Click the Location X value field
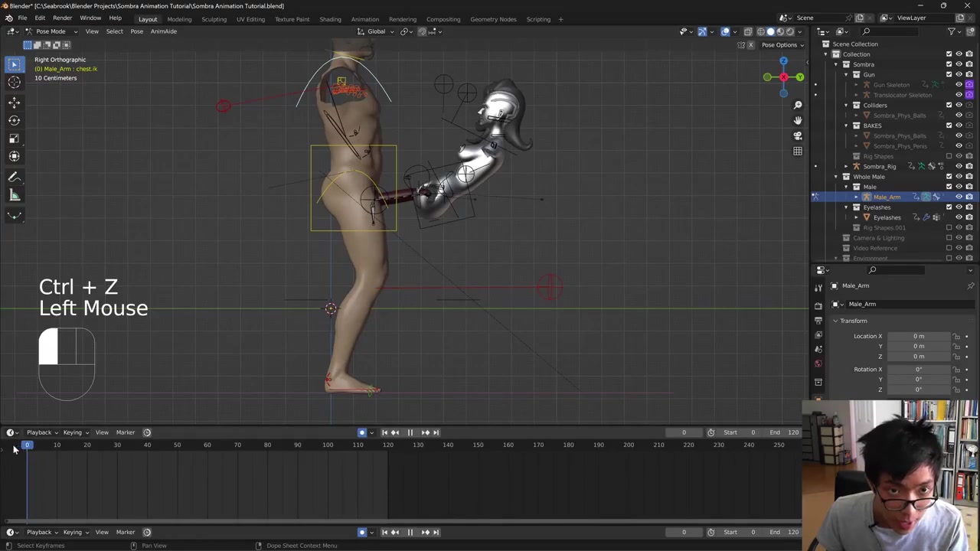The width and height of the screenshot is (980, 551). (x=918, y=336)
